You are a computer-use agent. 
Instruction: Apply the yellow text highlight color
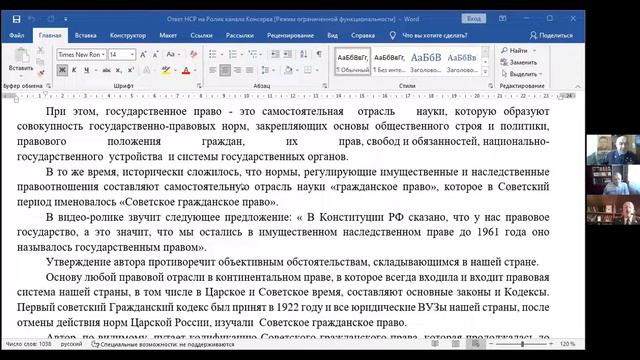coord(166,70)
